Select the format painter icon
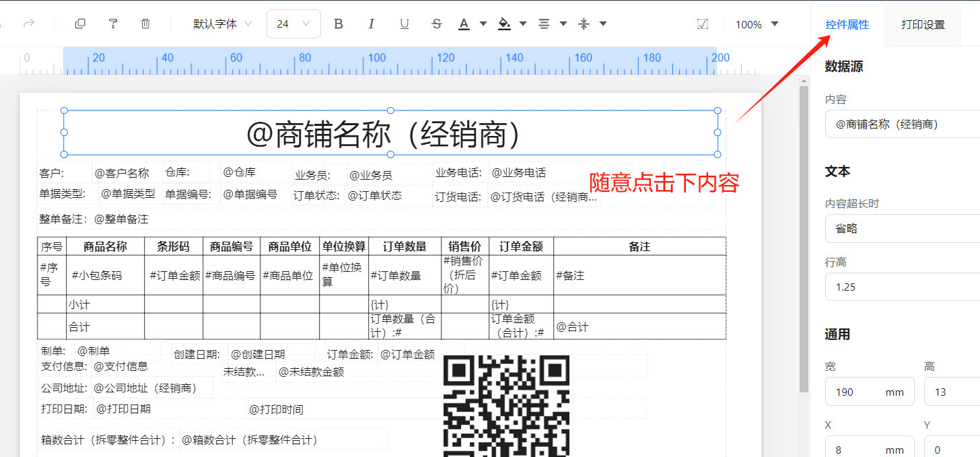This screenshot has width=980, height=457. coord(112,24)
